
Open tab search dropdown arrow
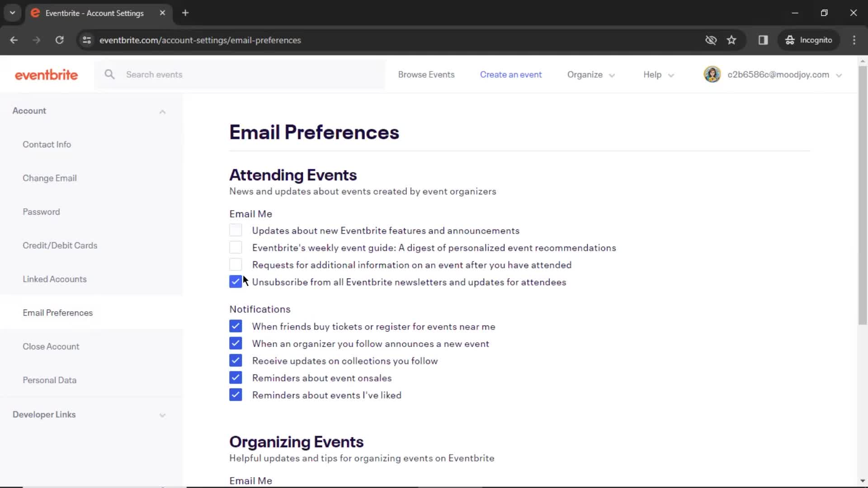tap(13, 13)
